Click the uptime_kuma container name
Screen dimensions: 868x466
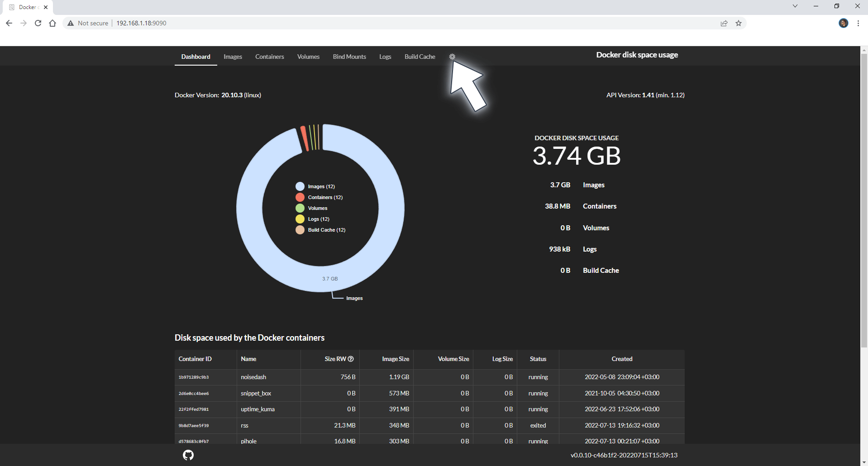tap(258, 409)
